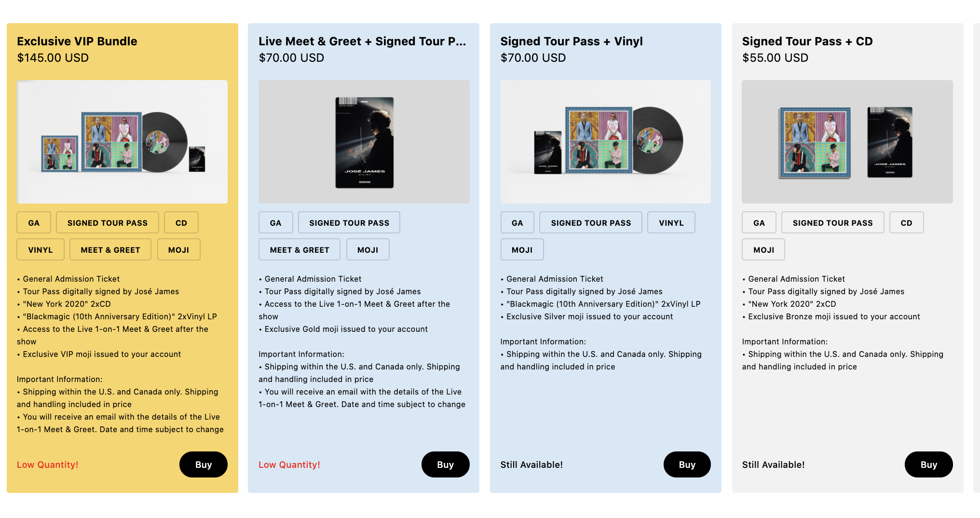Open the Signed Tour Pass + Vinyl image

[x=605, y=141]
